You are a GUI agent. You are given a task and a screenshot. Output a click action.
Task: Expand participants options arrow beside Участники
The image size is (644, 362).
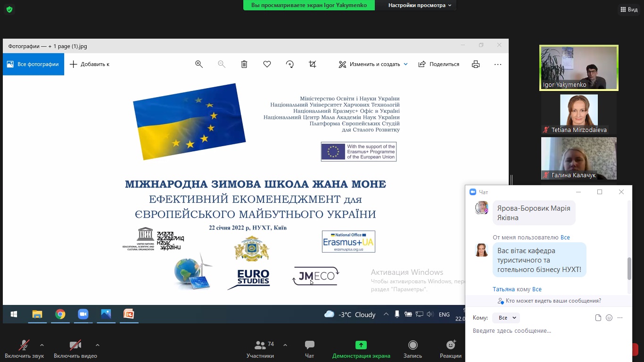[285, 345]
